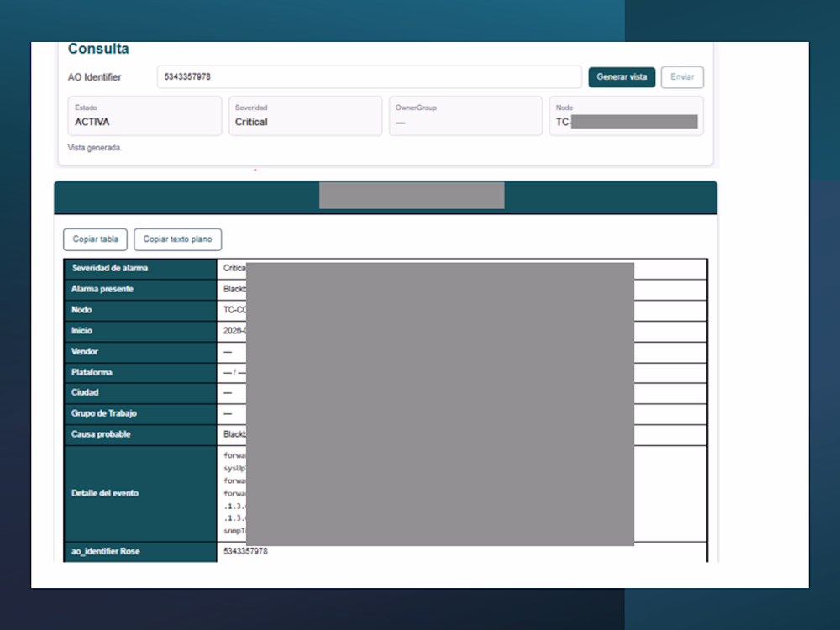Click the 'Alarma presente' row header
The image size is (840, 630).
coord(140,289)
